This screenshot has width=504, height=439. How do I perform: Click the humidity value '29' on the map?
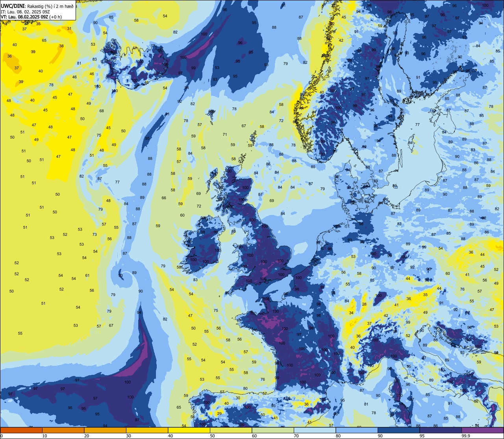pyautogui.click(x=219, y=413)
